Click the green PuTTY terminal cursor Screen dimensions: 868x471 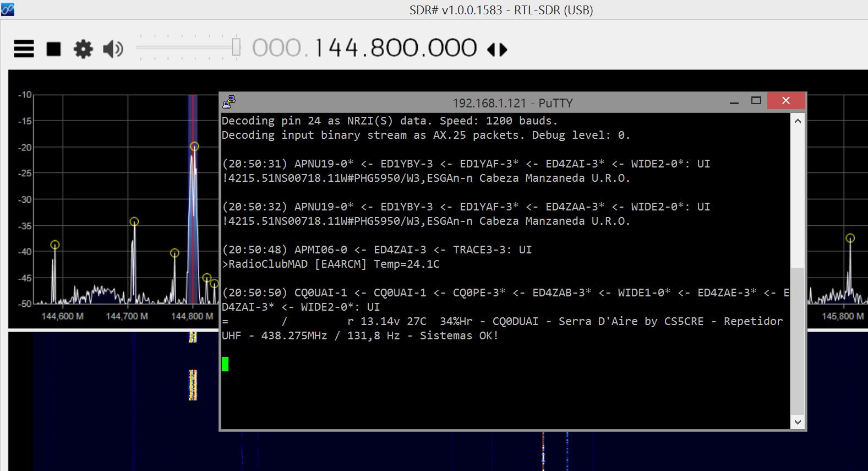coord(225,364)
